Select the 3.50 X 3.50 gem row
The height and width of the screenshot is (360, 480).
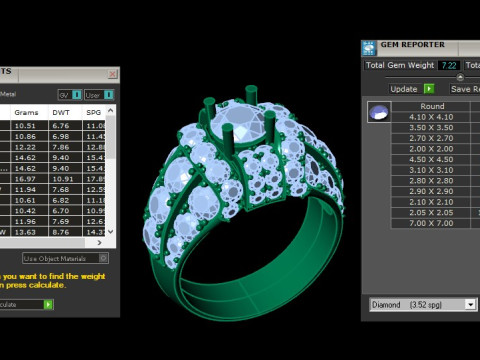click(431, 128)
